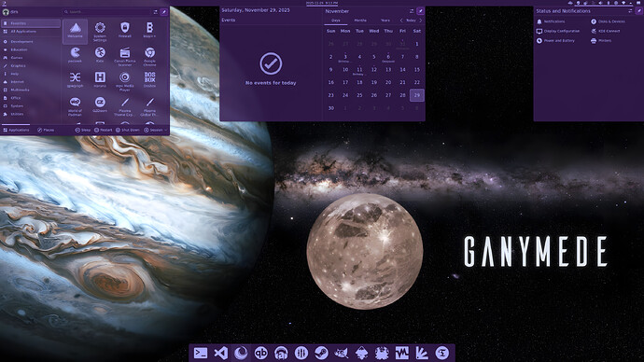The width and height of the screenshot is (644, 362).
Task: Click the Sleep button
Action: click(82, 130)
